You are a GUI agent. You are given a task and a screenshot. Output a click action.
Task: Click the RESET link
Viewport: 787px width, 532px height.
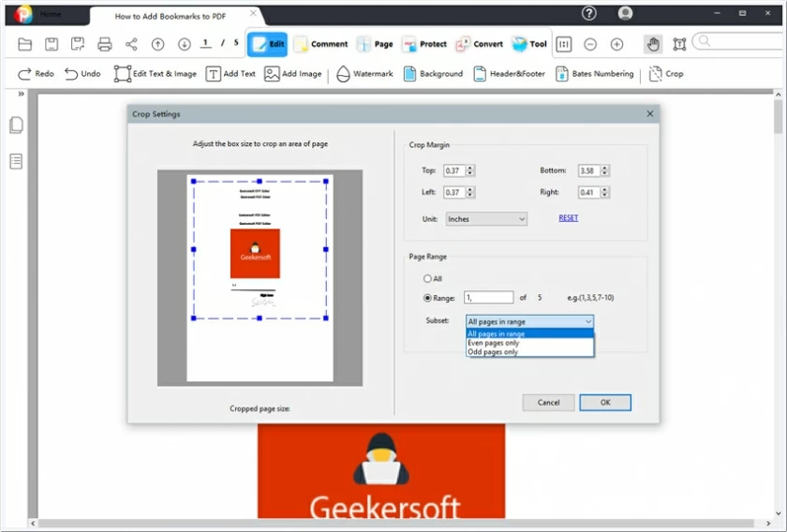[x=568, y=218]
